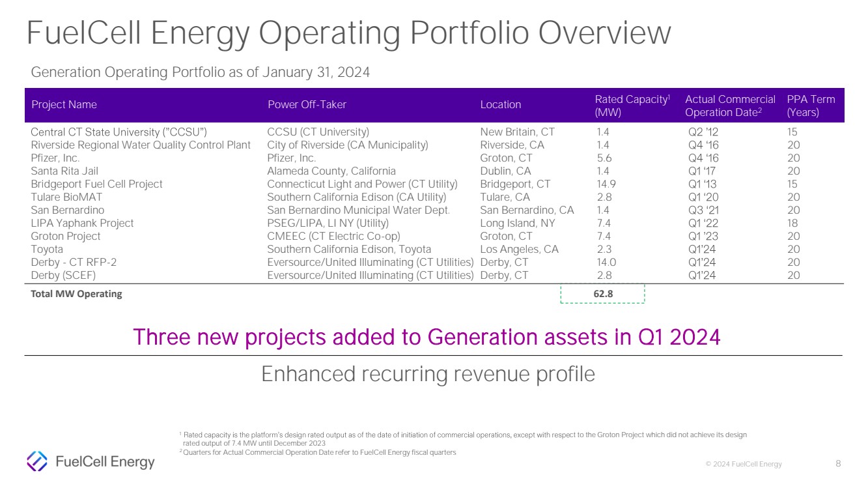Click the 'Q3 '21' operation date
Viewport: 868px width, 488px height.
[704, 210]
